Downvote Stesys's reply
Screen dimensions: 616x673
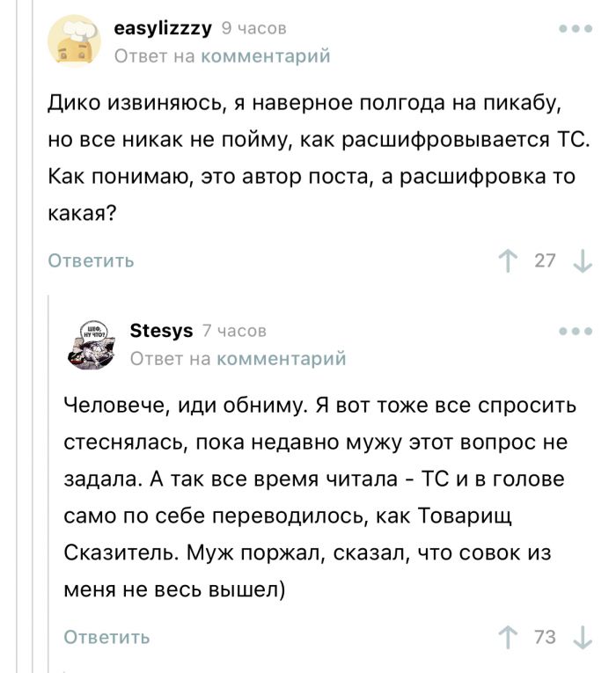[582, 637]
